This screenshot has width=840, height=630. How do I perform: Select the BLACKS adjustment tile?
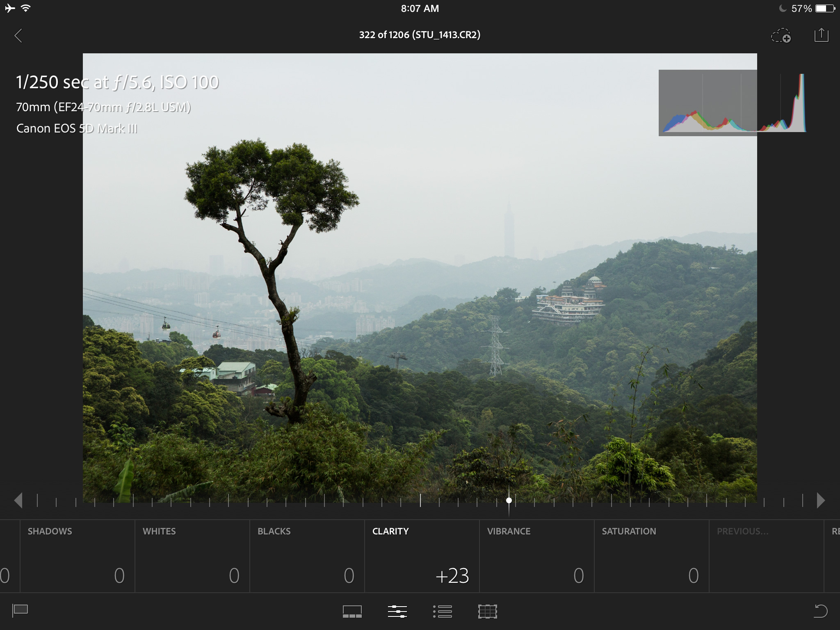coord(307,556)
